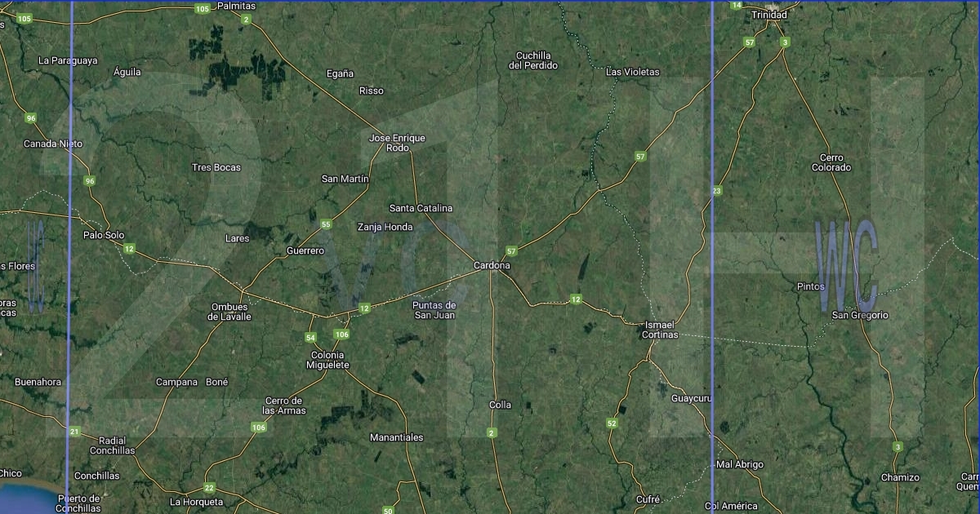
Task: Click the Ombues de Lavalle label
Action: pyautogui.click(x=229, y=312)
